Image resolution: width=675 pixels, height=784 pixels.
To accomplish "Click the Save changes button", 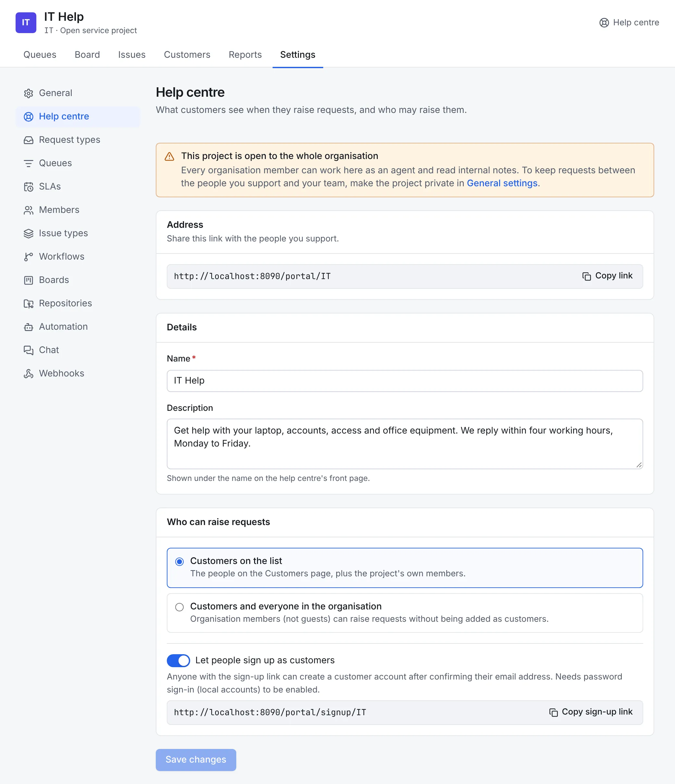I will [196, 759].
